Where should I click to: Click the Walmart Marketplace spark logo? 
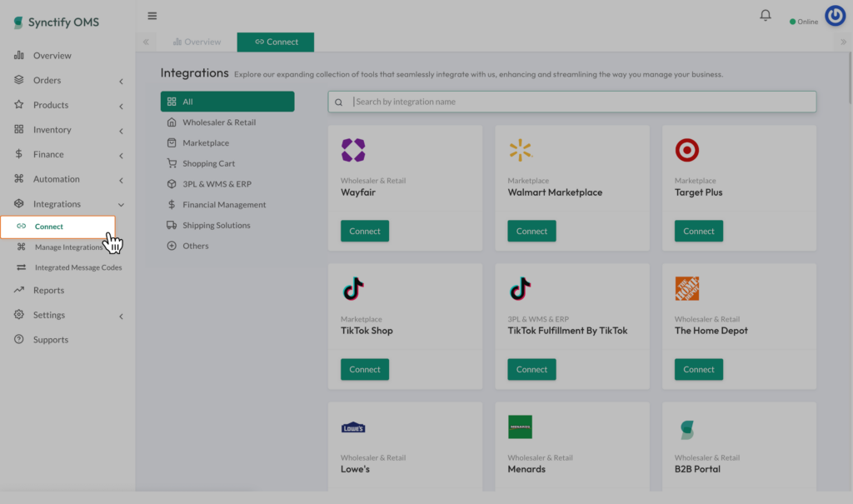(x=520, y=150)
